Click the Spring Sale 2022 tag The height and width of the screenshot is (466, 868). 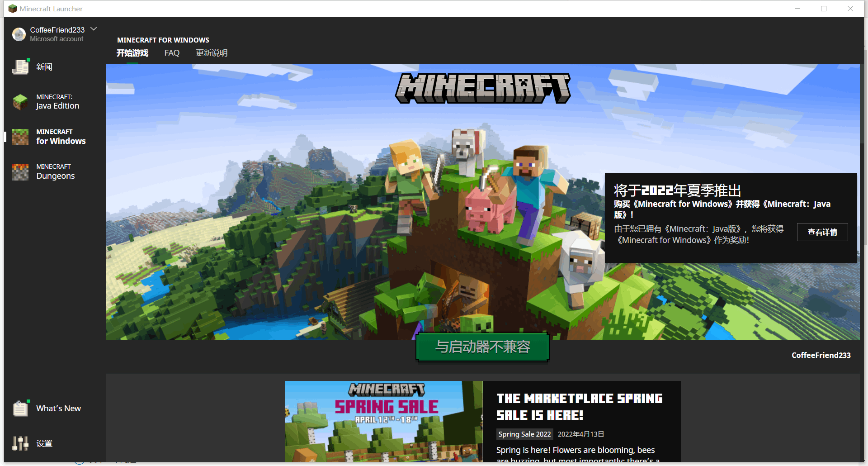pyautogui.click(x=524, y=434)
